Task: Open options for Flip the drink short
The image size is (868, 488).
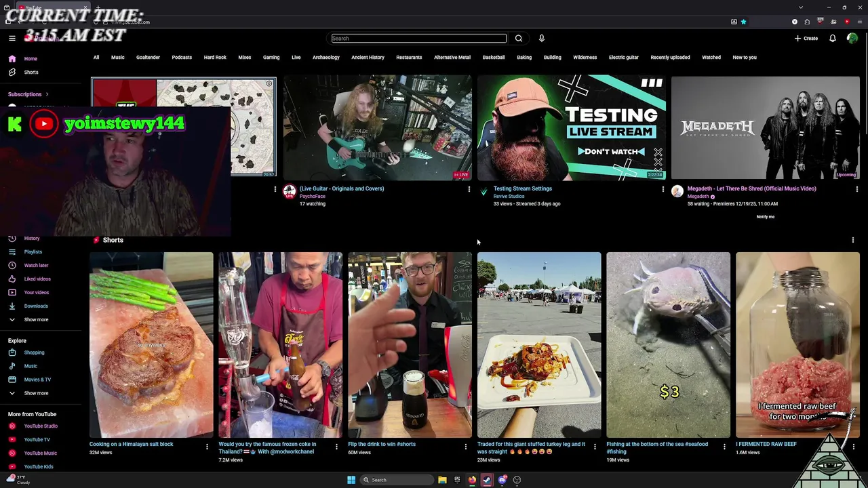Action: tap(465, 447)
